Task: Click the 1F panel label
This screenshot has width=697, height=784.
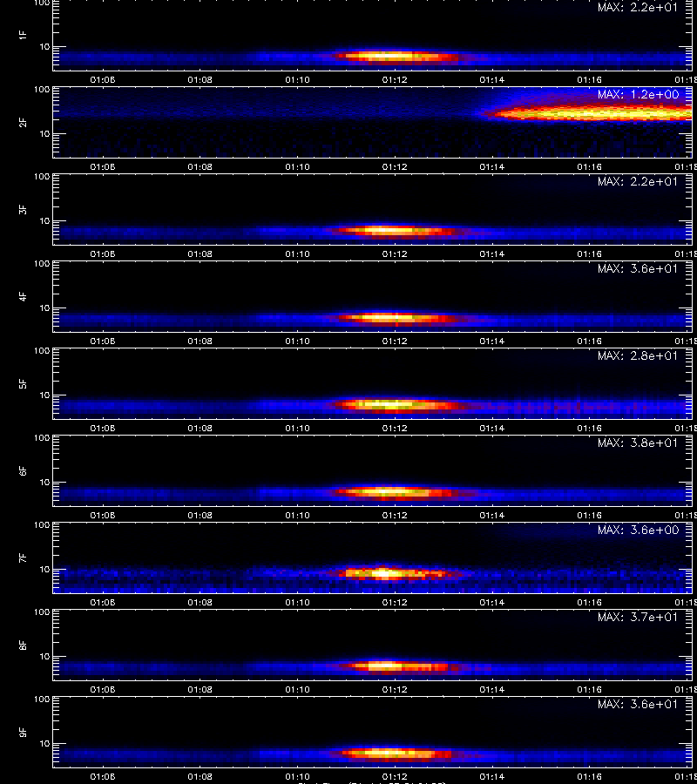Action: pyautogui.click(x=23, y=36)
